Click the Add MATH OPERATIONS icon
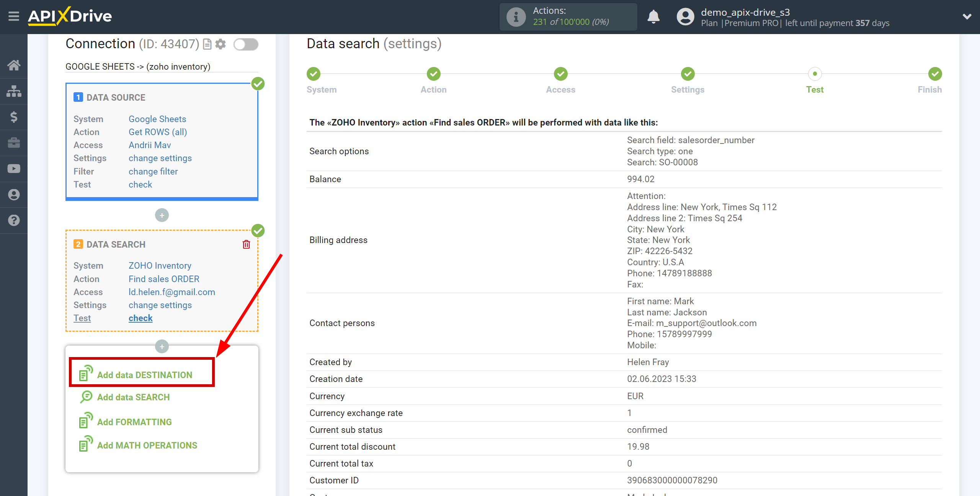Image resolution: width=980 pixels, height=496 pixels. pyautogui.click(x=86, y=444)
